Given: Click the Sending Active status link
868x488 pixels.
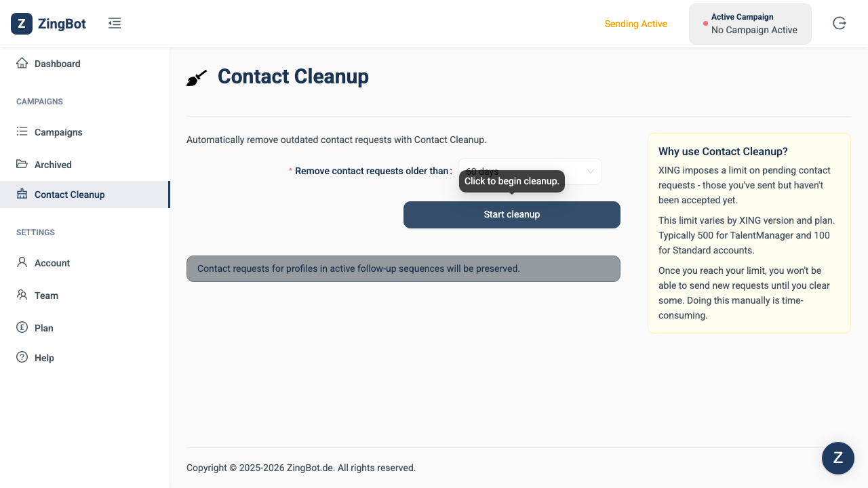Looking at the screenshot, I should click(x=636, y=24).
